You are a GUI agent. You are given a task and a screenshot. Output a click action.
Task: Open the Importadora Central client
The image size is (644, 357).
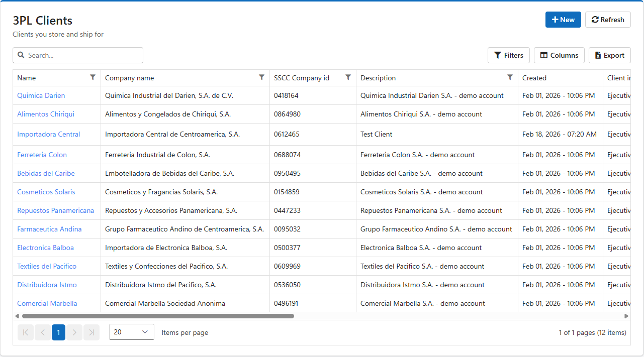tap(49, 134)
